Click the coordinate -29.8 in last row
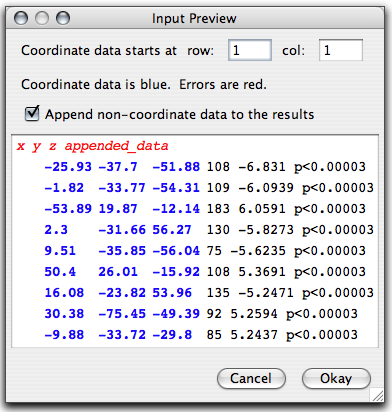392x412 pixels. (172, 335)
